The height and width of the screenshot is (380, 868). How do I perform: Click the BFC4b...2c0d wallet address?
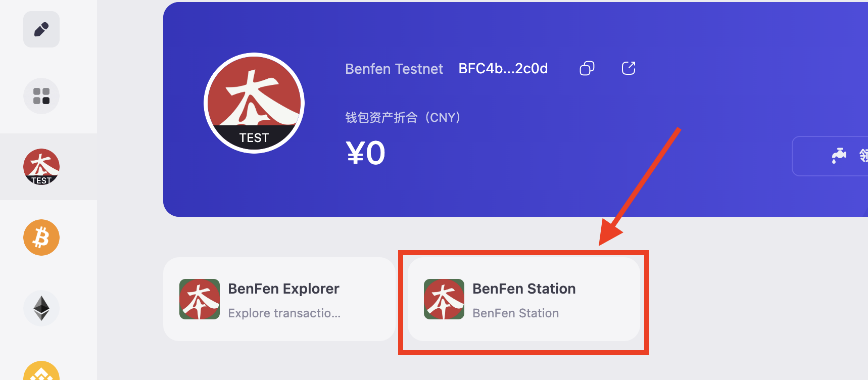(503, 69)
